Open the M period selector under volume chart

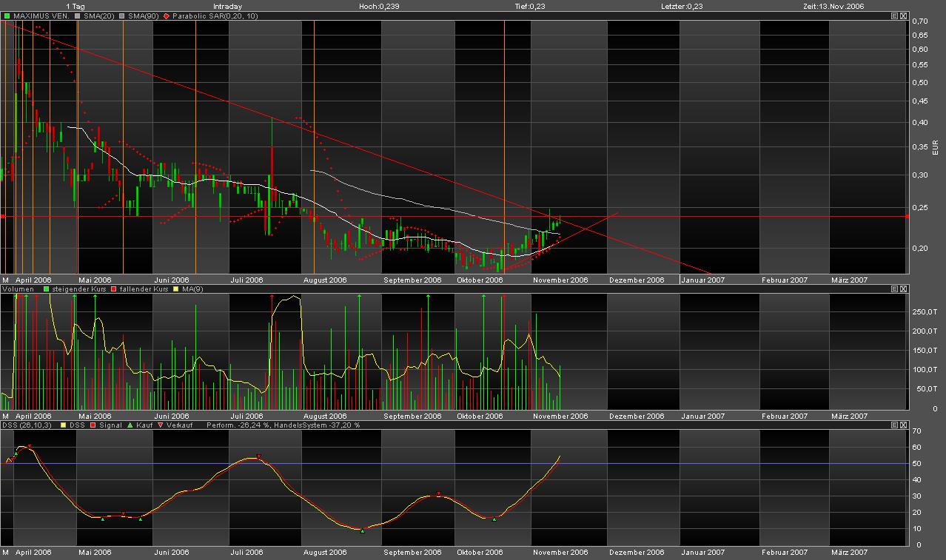5,416
